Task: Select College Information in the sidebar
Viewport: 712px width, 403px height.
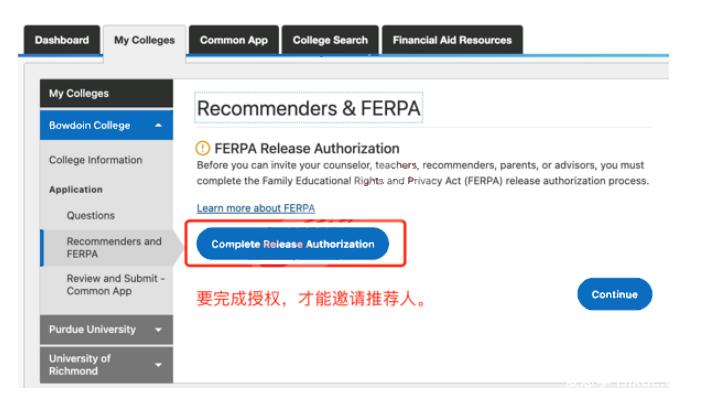Action: 95,160
